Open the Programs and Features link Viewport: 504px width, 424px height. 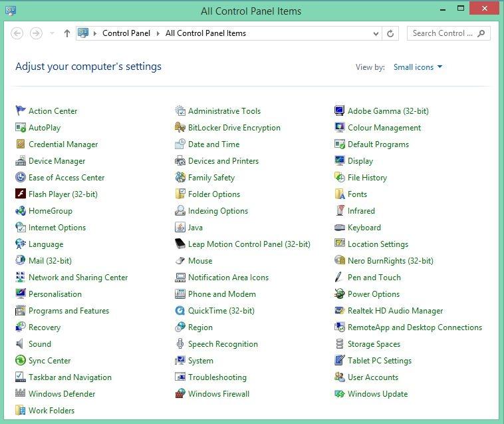tap(68, 310)
